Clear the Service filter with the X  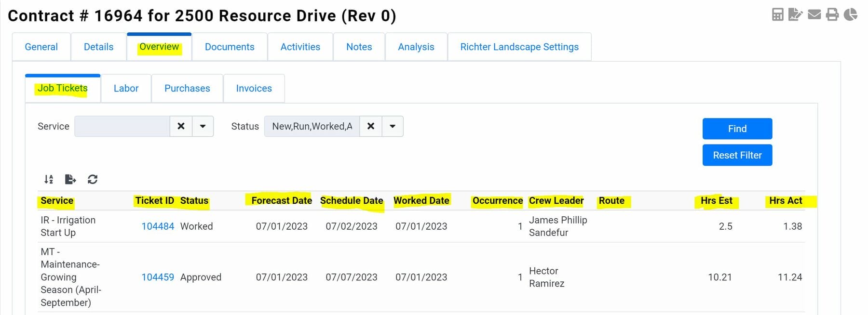point(181,126)
